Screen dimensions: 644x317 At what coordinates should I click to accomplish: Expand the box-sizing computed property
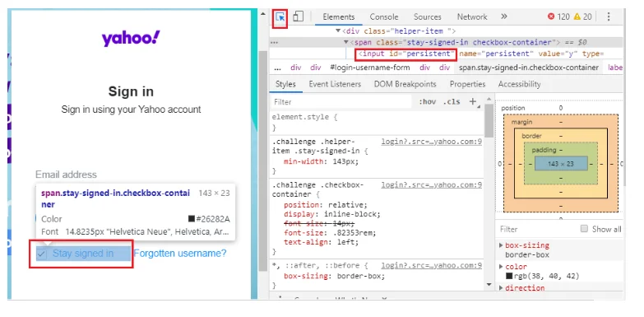click(501, 245)
